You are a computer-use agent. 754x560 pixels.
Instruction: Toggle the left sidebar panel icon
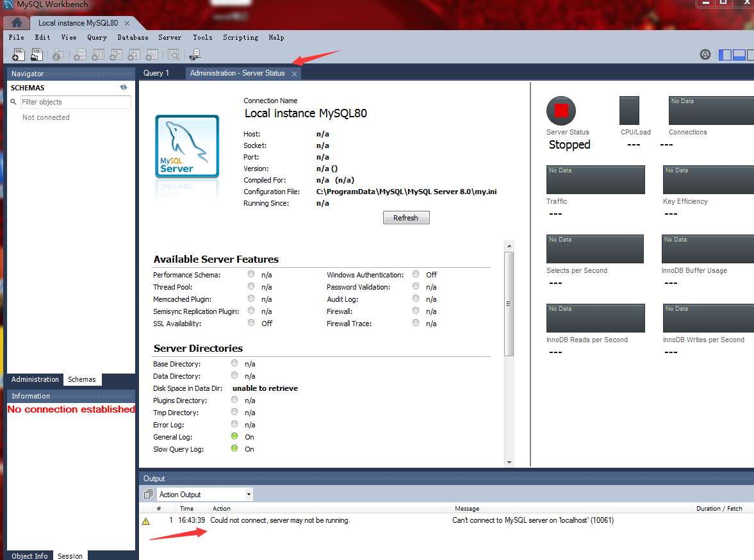725,55
